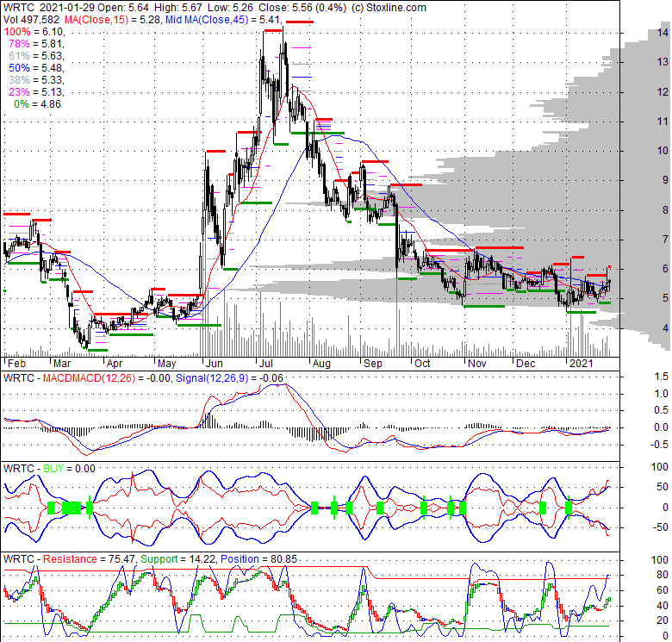The image size is (672, 642).
Task: Select the 78% = 5.81 level text
Action: [x=36, y=44]
